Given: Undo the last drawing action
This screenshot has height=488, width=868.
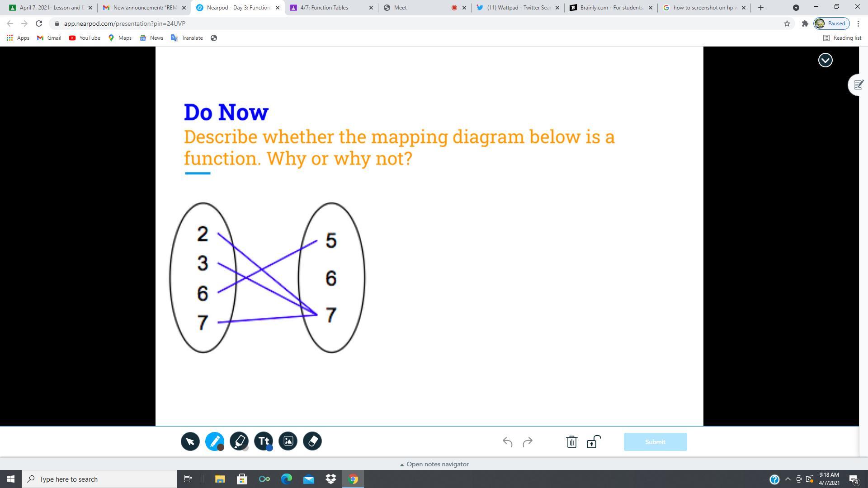Looking at the screenshot, I should point(507,442).
